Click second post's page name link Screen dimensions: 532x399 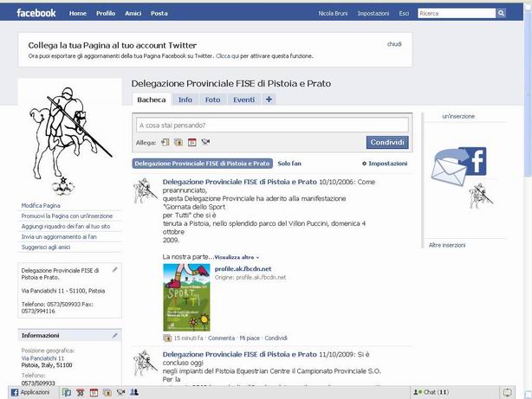[x=239, y=355]
